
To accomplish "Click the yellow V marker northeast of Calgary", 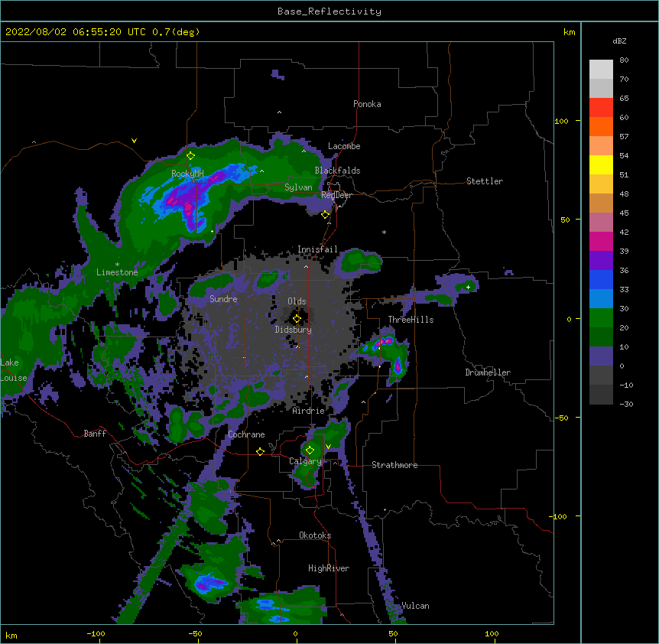I will click(x=328, y=447).
